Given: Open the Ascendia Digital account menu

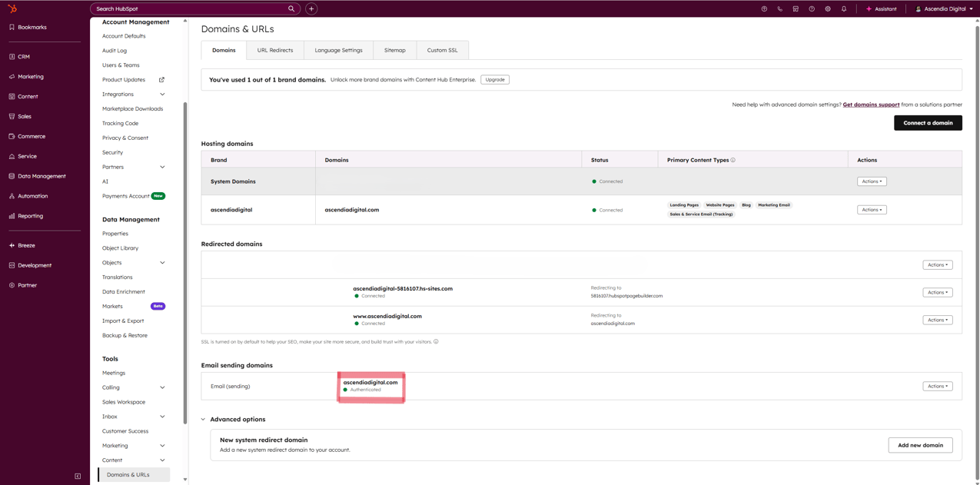Looking at the screenshot, I should [945, 9].
